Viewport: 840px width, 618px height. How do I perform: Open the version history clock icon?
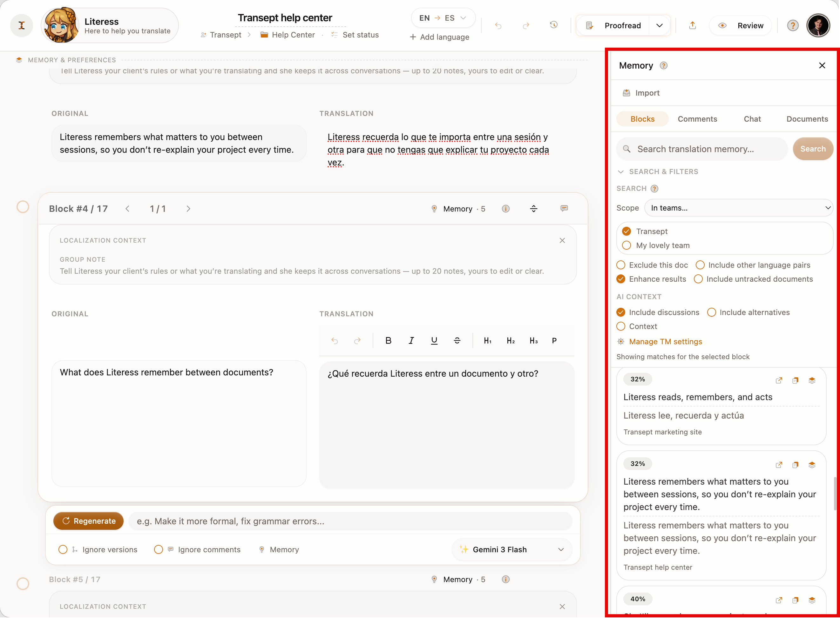(554, 25)
